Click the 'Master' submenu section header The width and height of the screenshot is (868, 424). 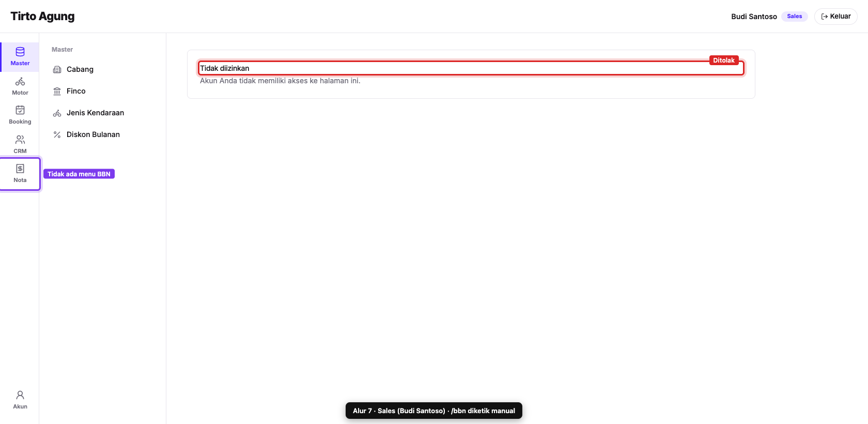[x=62, y=50]
